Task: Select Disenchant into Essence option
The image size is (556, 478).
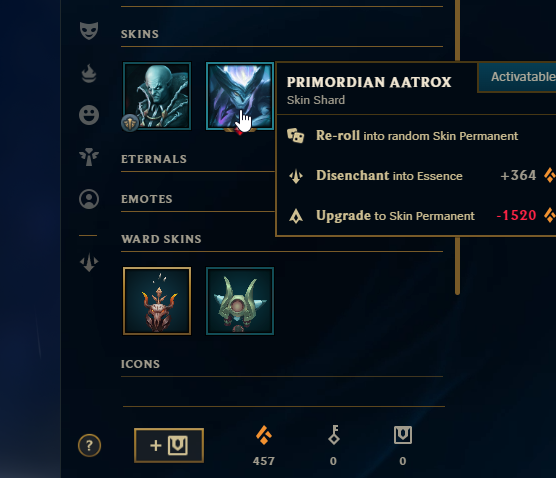Action: tap(416, 176)
